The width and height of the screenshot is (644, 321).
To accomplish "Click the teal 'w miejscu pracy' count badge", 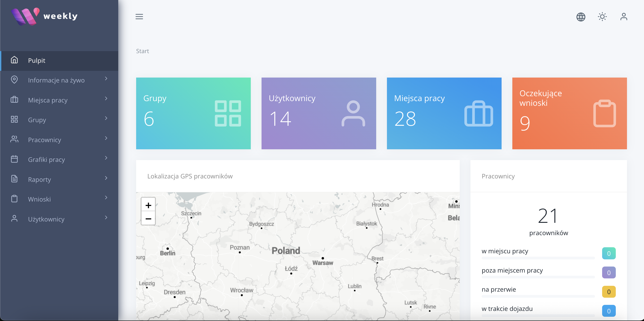I will point(608,253).
